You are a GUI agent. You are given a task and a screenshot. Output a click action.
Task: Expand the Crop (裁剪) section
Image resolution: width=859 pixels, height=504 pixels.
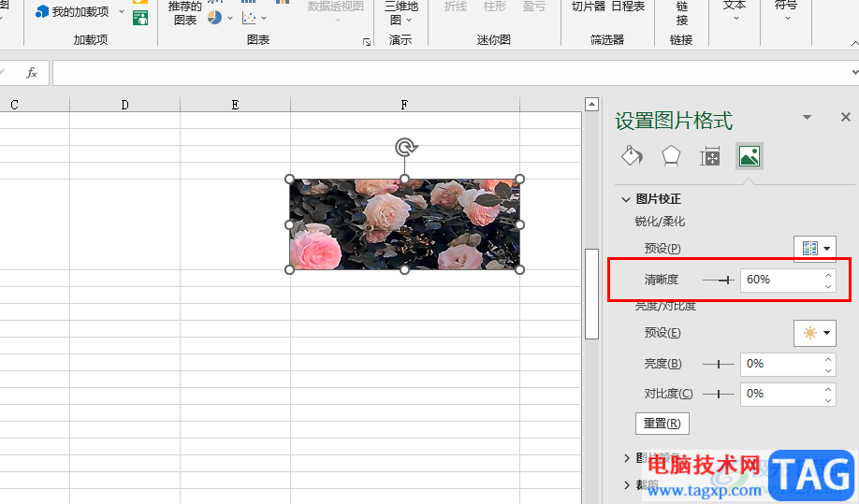[627, 484]
